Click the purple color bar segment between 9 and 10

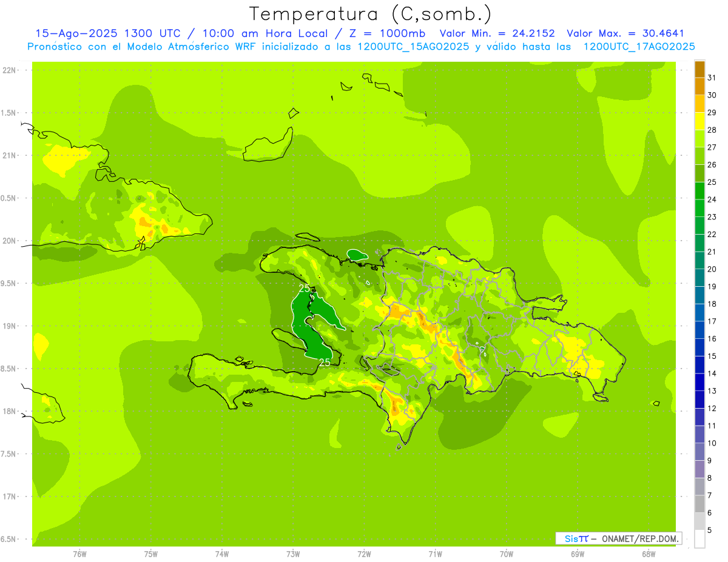tap(699, 452)
